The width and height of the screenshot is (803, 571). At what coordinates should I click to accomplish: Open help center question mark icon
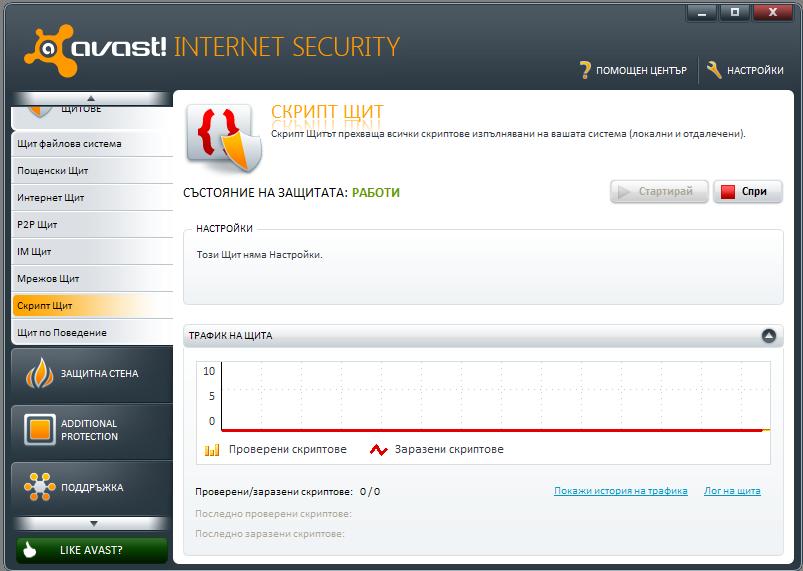click(585, 70)
